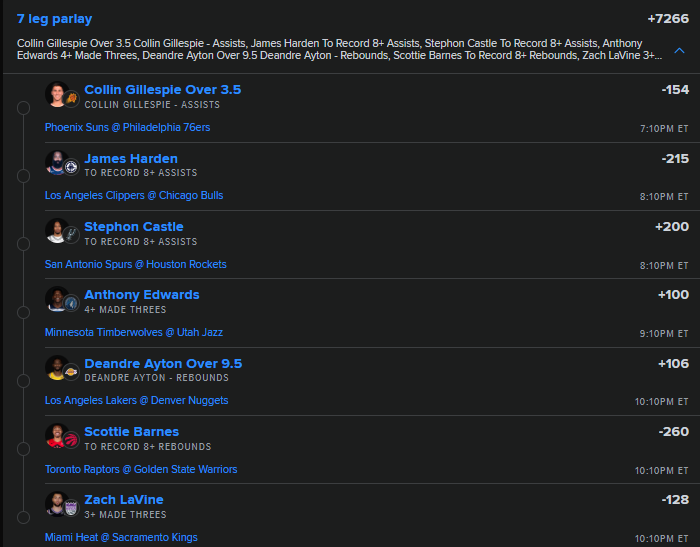The height and width of the screenshot is (547, 700).
Task: Open James Harden player headshot
Action: point(57,163)
